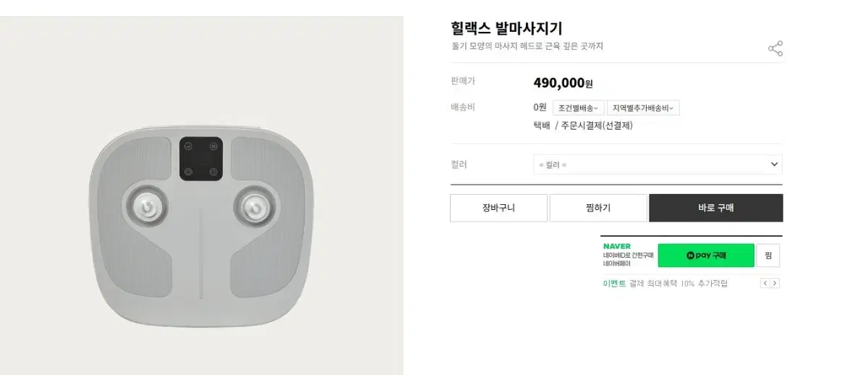Show next Naver event benefit arrow
Viewport: 868px width, 375px height.
(x=775, y=283)
